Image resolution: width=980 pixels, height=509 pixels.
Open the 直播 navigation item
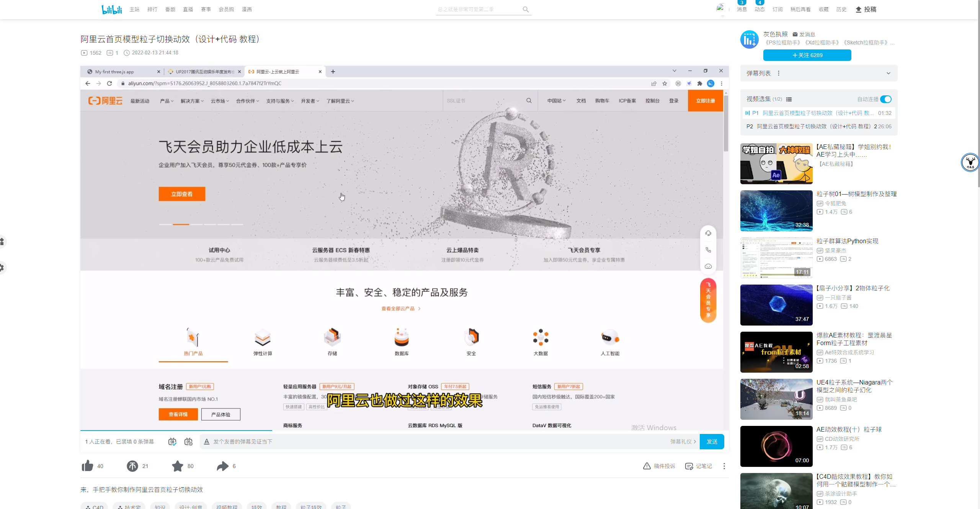[188, 9]
